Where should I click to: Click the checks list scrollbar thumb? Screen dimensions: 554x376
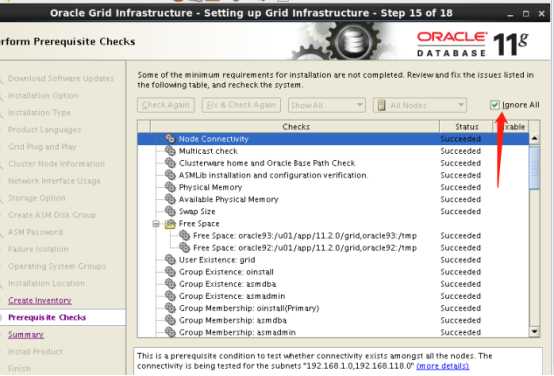pos(534,167)
